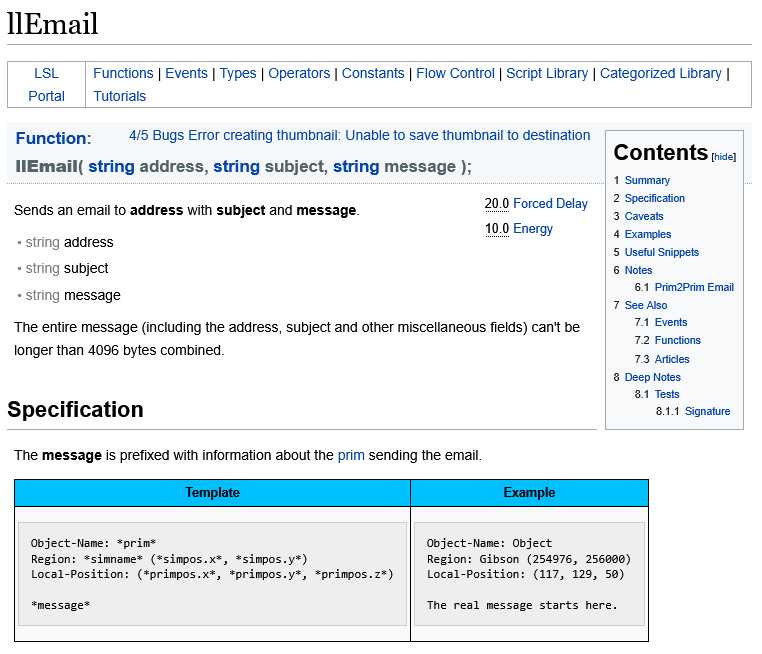The height and width of the screenshot is (654, 762).
Task: Jump to Deep Notes in Contents
Action: (652, 377)
